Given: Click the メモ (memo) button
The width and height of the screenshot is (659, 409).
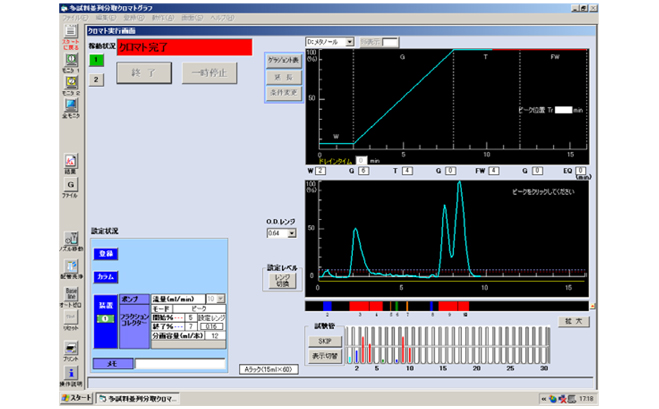Looking at the screenshot, I should 113,364.
